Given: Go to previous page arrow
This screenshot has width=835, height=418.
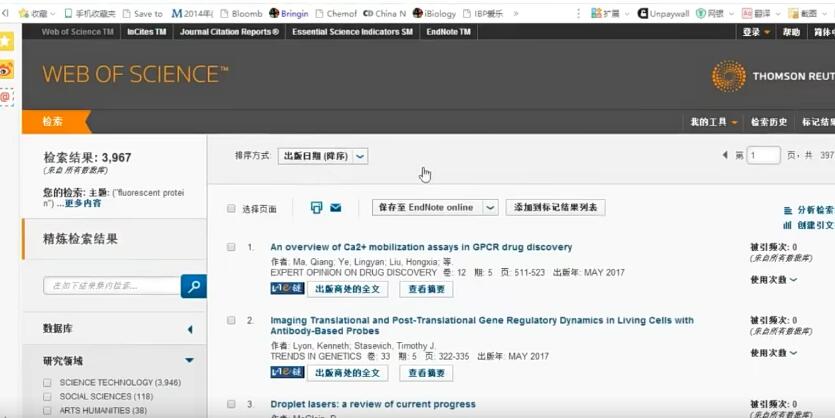Looking at the screenshot, I should (725, 155).
